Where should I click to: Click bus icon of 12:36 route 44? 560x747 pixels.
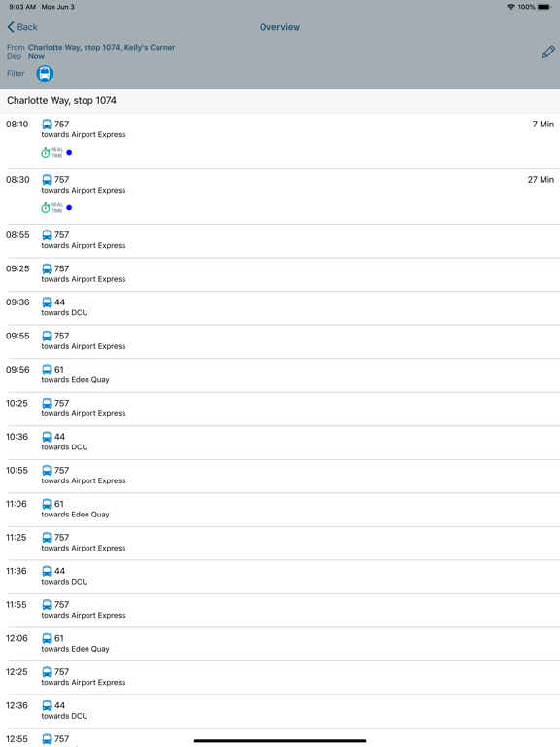(x=47, y=705)
